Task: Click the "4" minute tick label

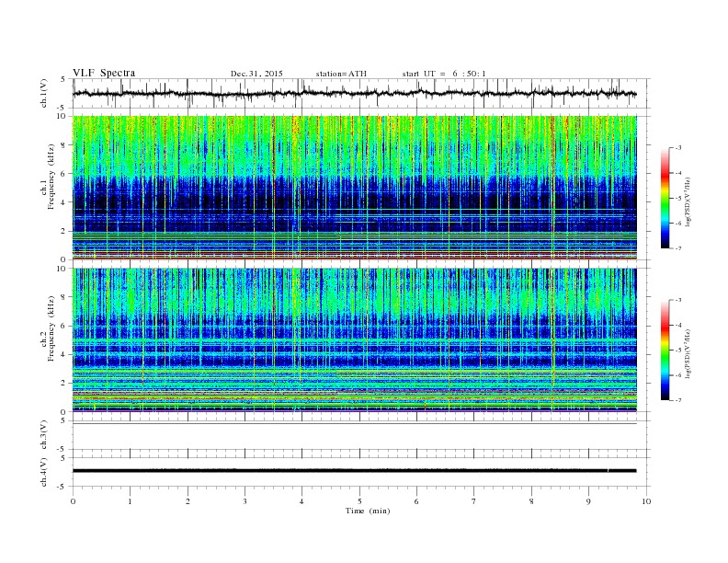Action: pyautogui.click(x=301, y=501)
